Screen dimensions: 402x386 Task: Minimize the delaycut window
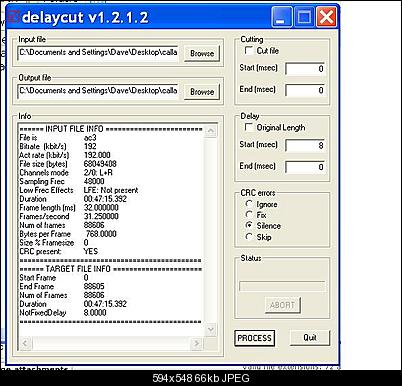click(281, 17)
